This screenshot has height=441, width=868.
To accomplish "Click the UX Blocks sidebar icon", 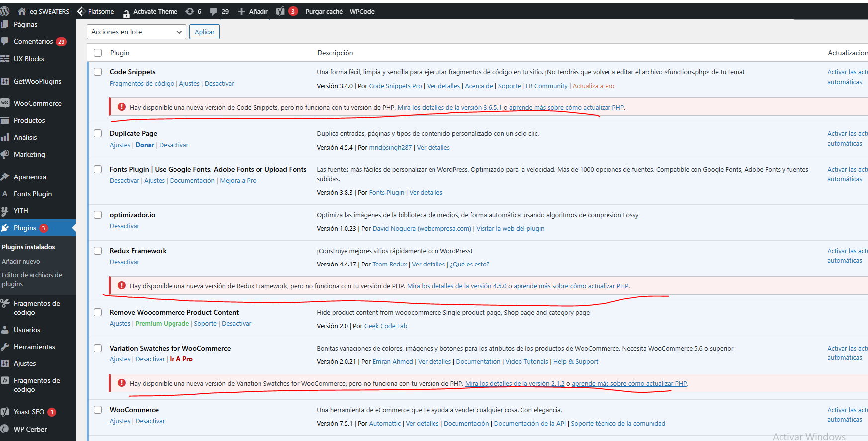I will click(5, 59).
